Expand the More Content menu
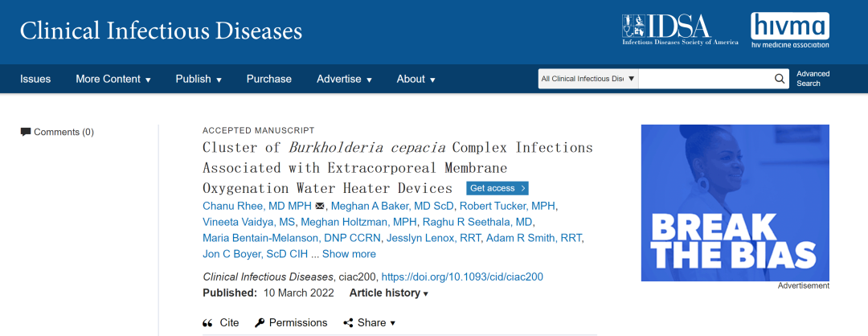 coord(113,79)
